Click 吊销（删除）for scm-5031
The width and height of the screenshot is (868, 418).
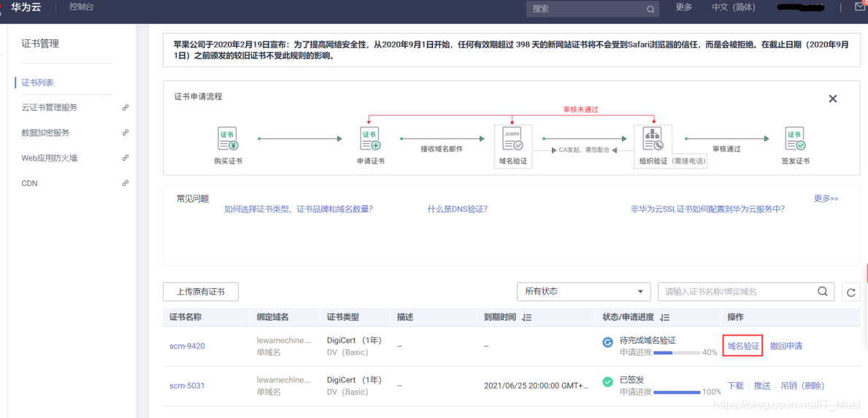(803, 385)
